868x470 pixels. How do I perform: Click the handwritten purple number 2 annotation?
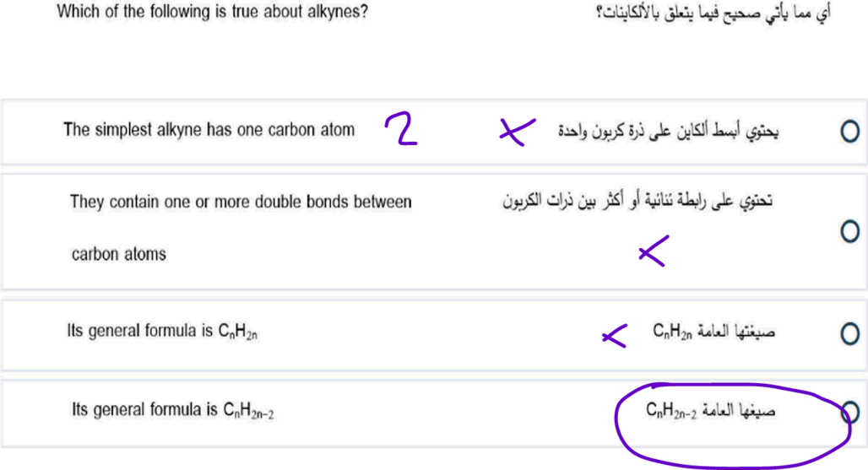coord(401,129)
